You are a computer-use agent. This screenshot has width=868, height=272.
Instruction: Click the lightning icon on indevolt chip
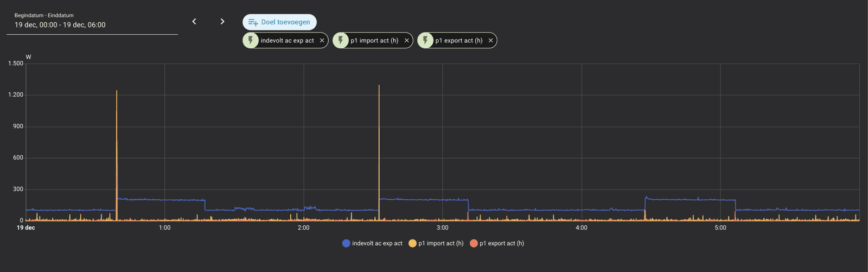tap(251, 41)
